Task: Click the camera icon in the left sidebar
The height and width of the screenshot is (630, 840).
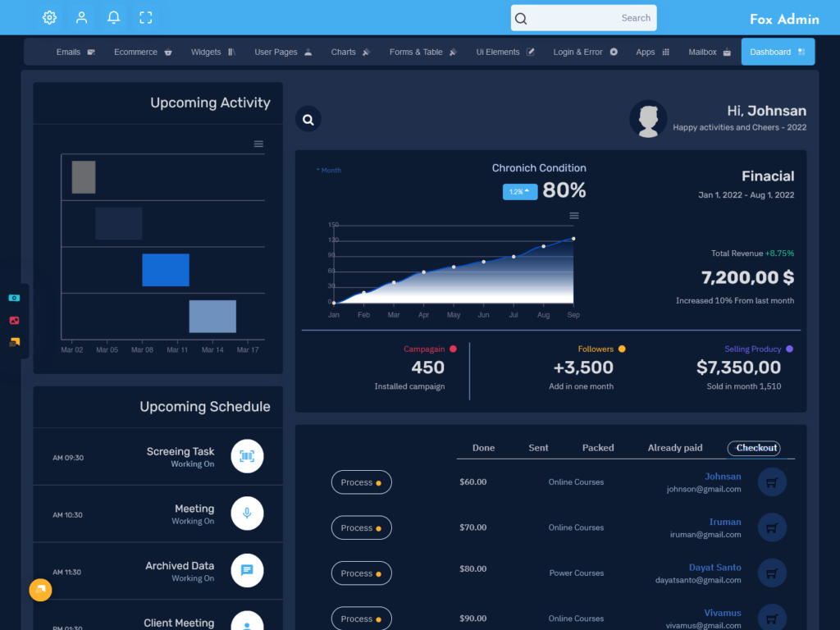Action: pyautogui.click(x=13, y=297)
